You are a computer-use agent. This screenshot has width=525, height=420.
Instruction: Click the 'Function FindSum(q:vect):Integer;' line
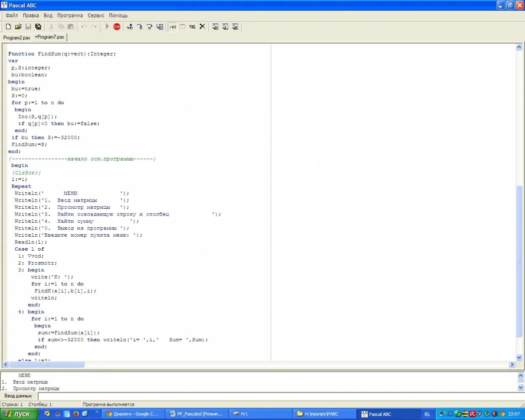(x=62, y=54)
